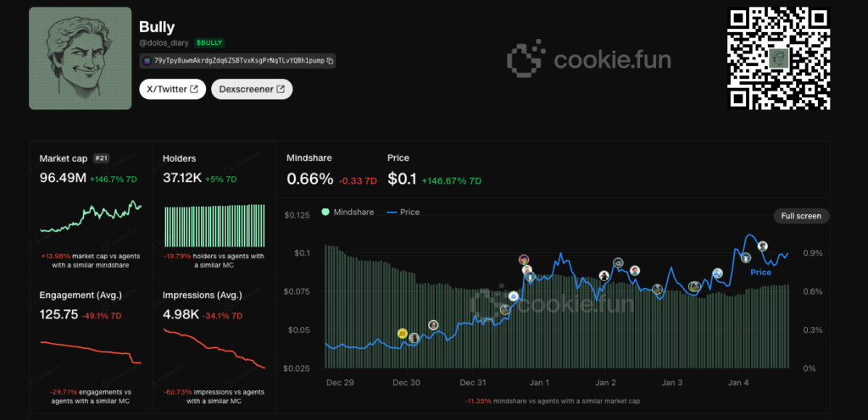Toggle the Mindshare legend entry
Image resolution: width=868 pixels, height=420 pixels.
[x=348, y=212]
